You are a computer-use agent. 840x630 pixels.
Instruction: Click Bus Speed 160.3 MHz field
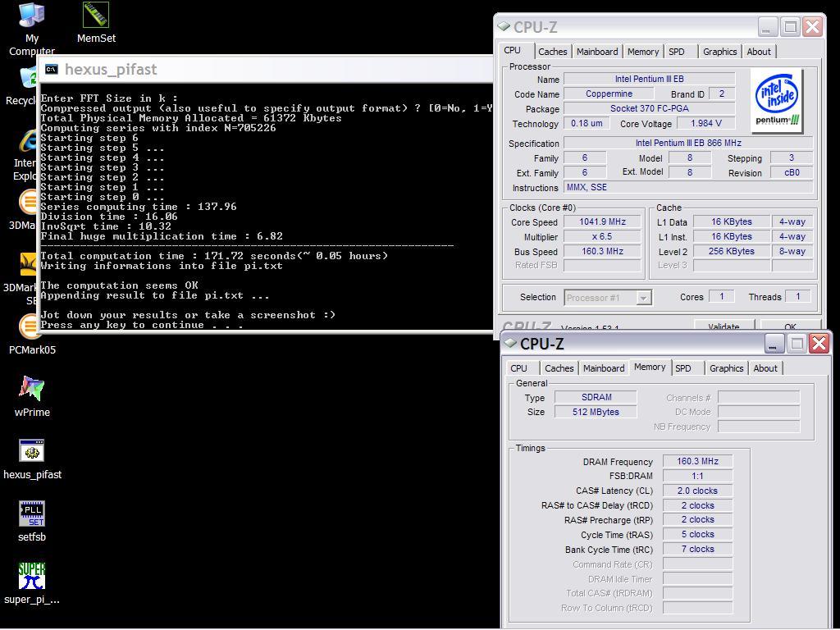(x=602, y=251)
